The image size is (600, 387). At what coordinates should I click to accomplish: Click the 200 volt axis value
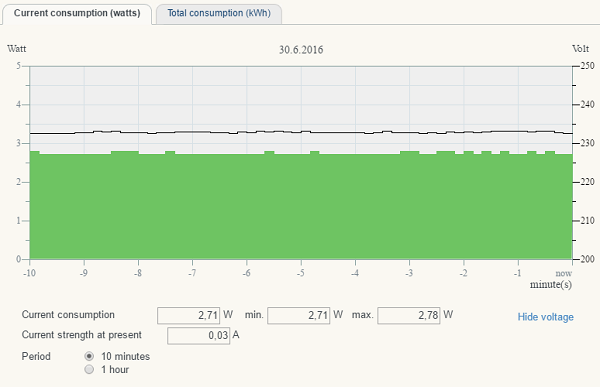(x=587, y=259)
